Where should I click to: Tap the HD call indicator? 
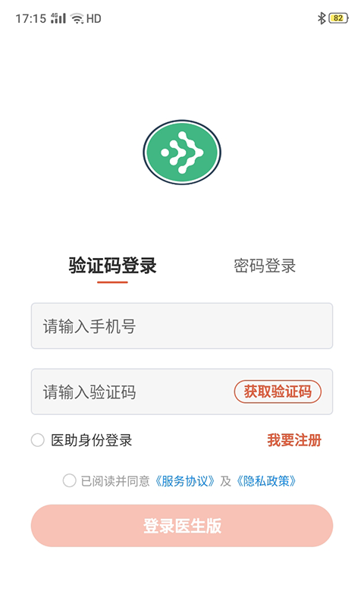point(93,18)
